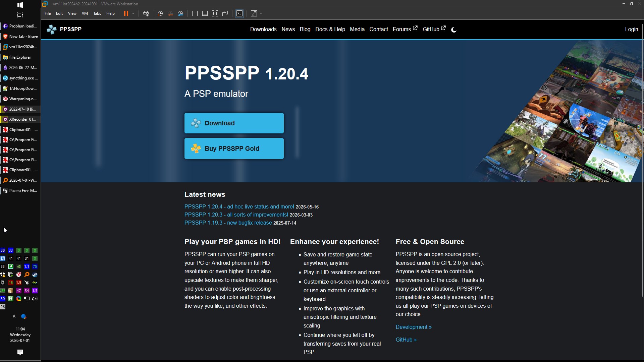
Task: Switch to the New Tab - Brave window
Action: click(20, 37)
